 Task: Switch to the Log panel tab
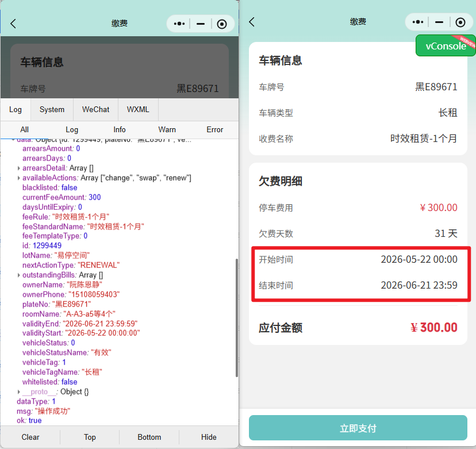pos(16,109)
